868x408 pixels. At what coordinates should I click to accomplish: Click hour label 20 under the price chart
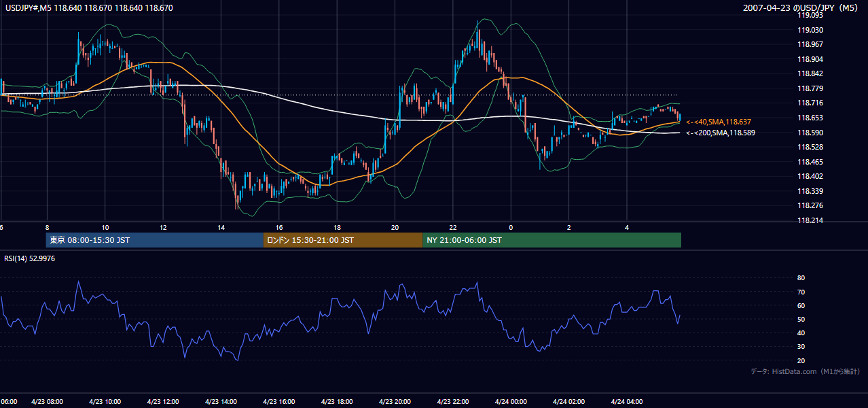pos(395,227)
